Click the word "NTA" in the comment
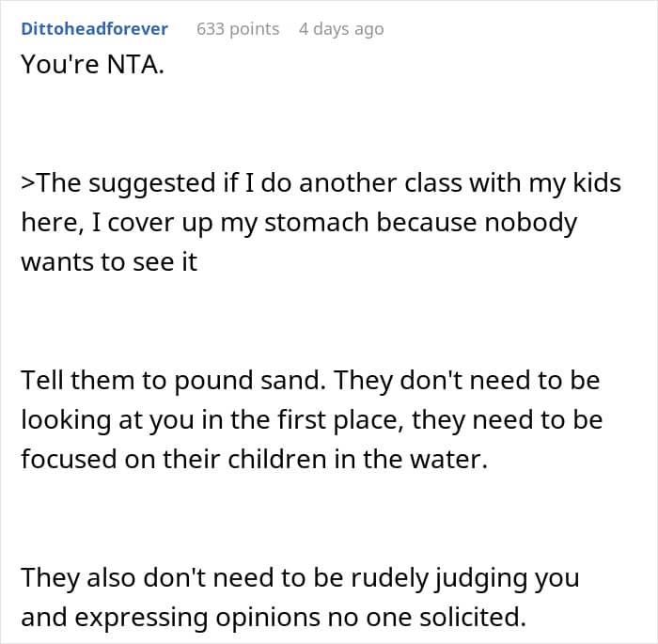 click(130, 70)
